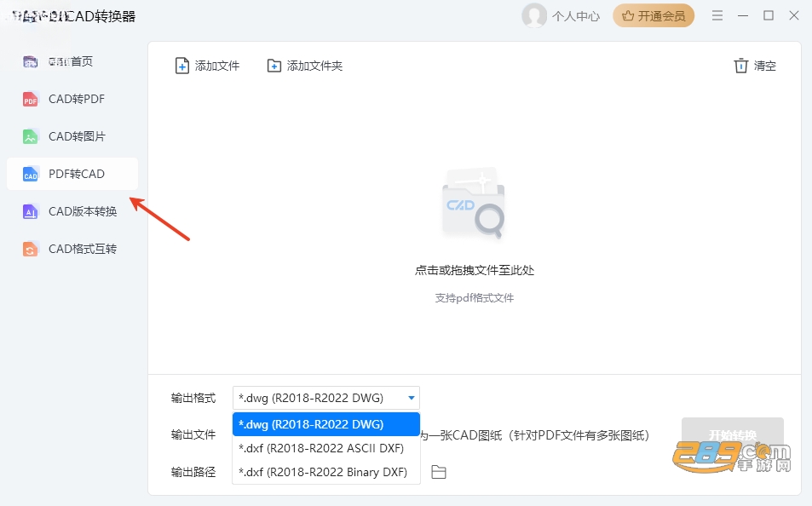Click the trash can icon beside 清空
This screenshot has width=812, height=506.
pos(741,66)
